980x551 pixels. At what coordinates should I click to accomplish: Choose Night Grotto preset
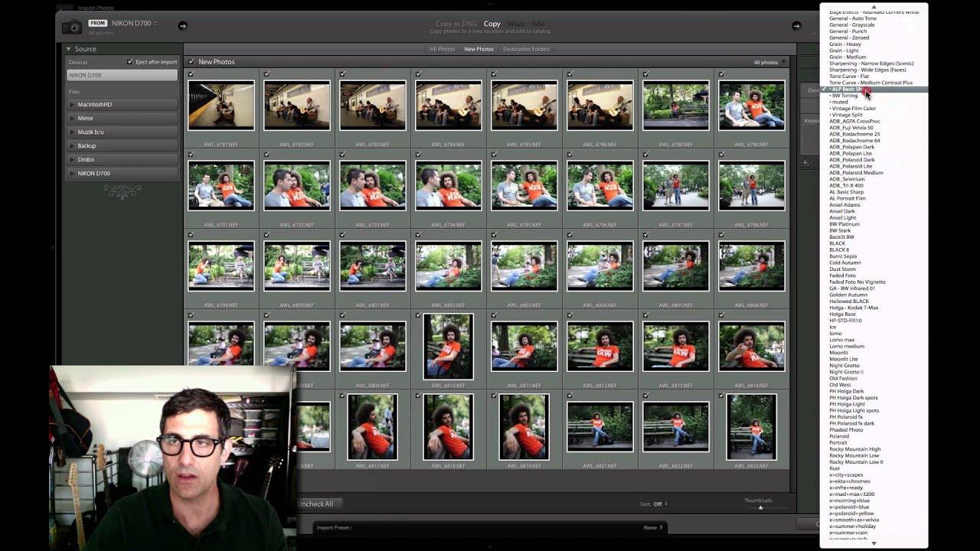click(x=844, y=366)
